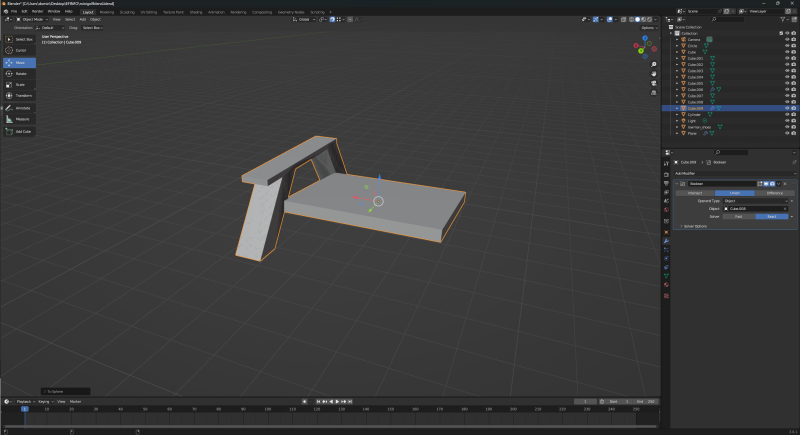Switch to the Modeling workspace tab
Viewport: 800px width, 435px height.
(107, 12)
